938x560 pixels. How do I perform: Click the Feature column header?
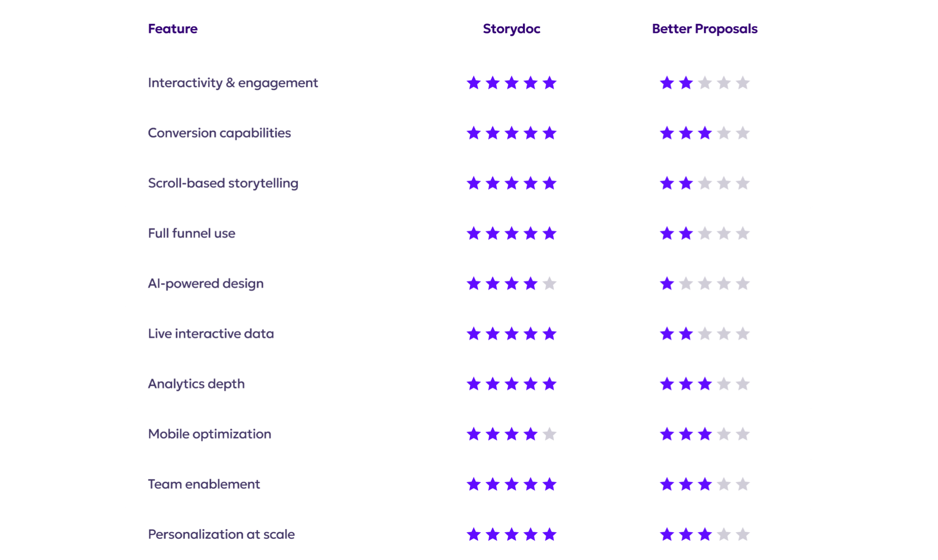click(172, 29)
